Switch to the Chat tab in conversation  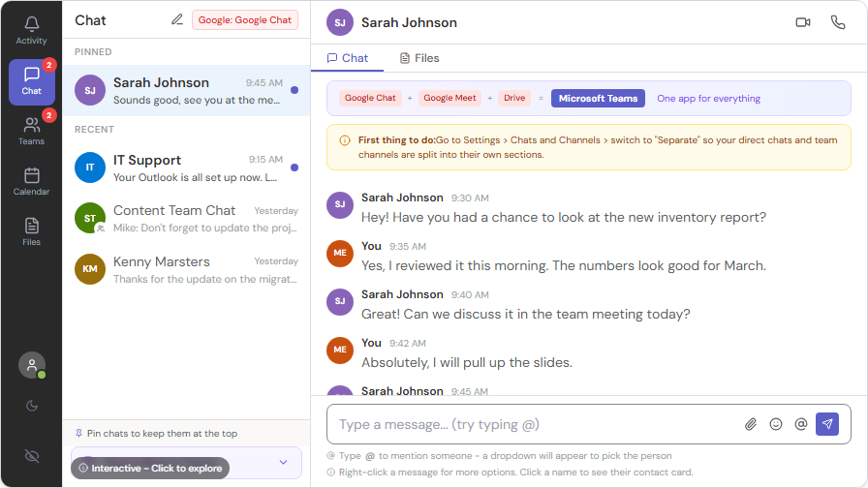[347, 58]
